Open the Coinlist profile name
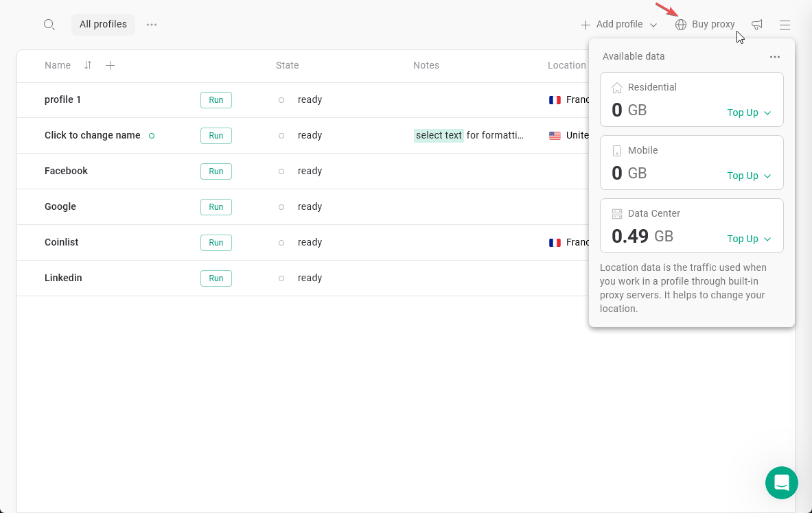 [61, 242]
